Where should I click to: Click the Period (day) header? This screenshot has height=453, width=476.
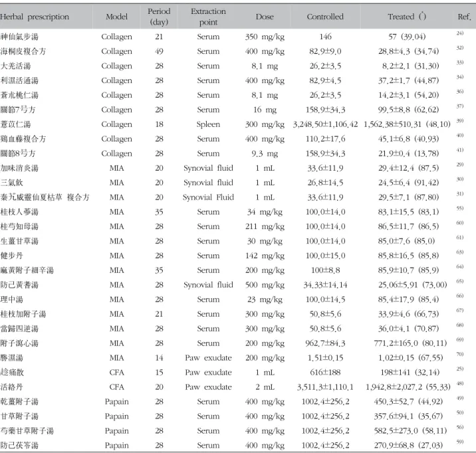pyautogui.click(x=159, y=17)
